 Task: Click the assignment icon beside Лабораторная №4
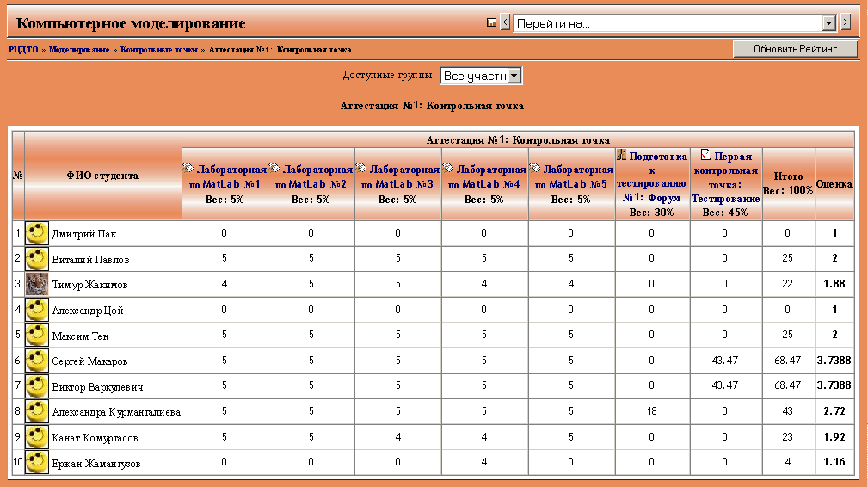click(448, 168)
